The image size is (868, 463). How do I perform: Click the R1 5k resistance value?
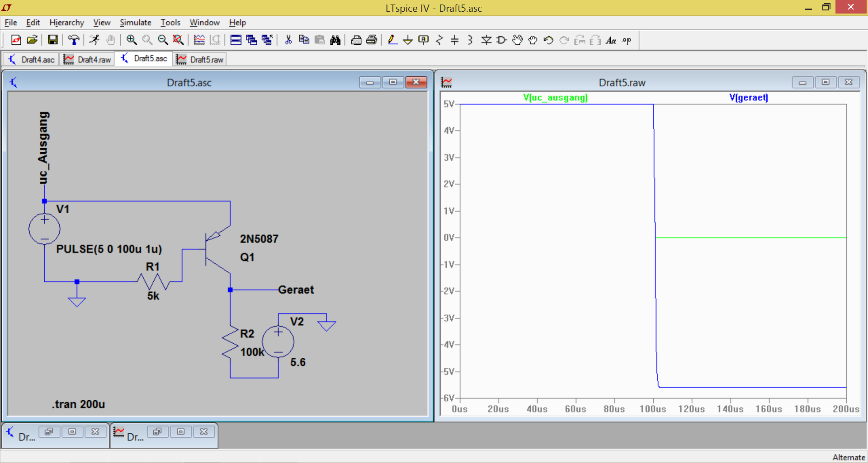point(153,296)
